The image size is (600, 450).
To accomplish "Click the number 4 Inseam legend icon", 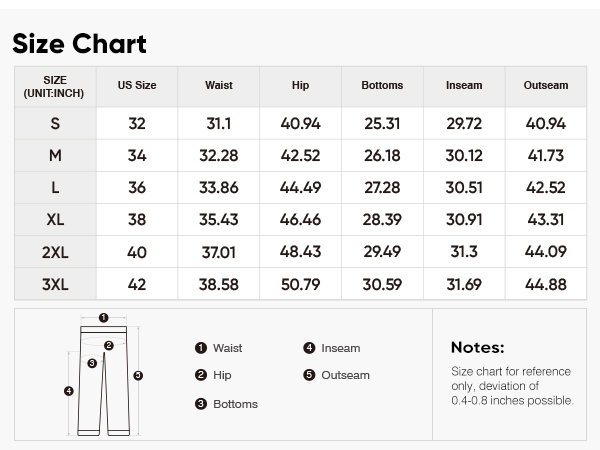I will (x=309, y=348).
